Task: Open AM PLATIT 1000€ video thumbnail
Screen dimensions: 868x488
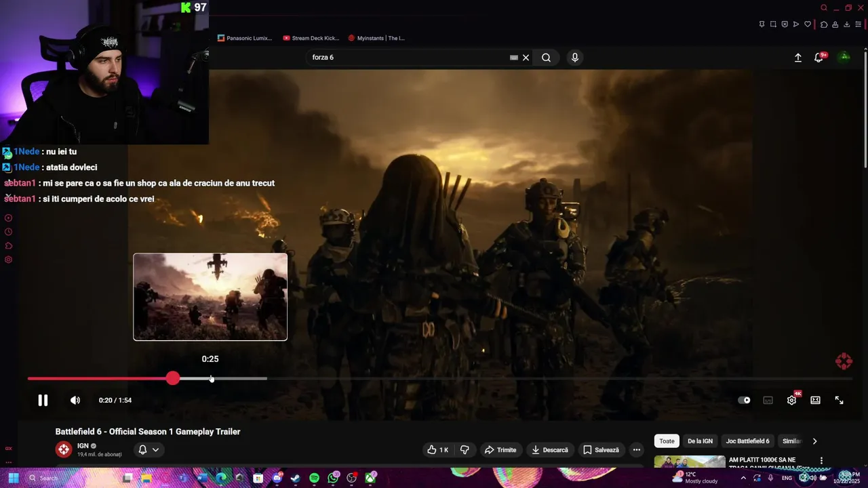Action: tap(690, 462)
